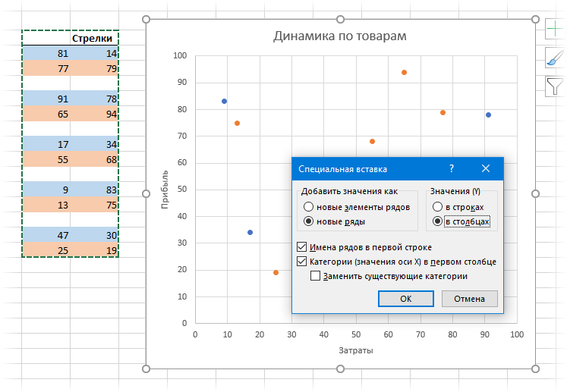Viewport: 567px width, 392px height.
Task: Select cell containing 17
Action: point(46,144)
